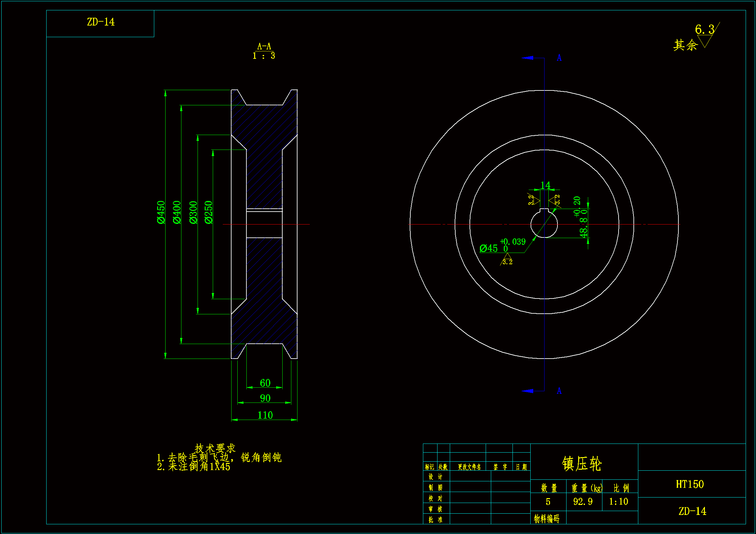The image size is (756, 534).
Task: Click the Ø45 bore dimension text
Action: click(489, 248)
